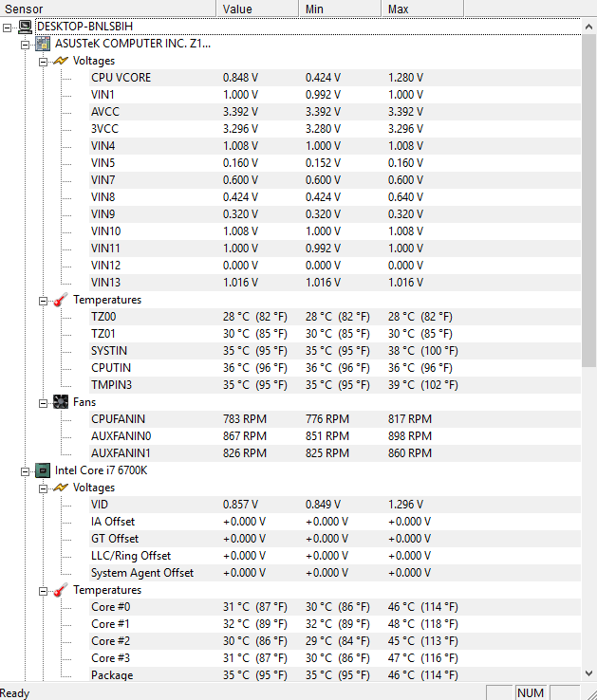Screen dimensions: 597x700
Task: Click the scrollbar down arrow
Action: click(588, 672)
